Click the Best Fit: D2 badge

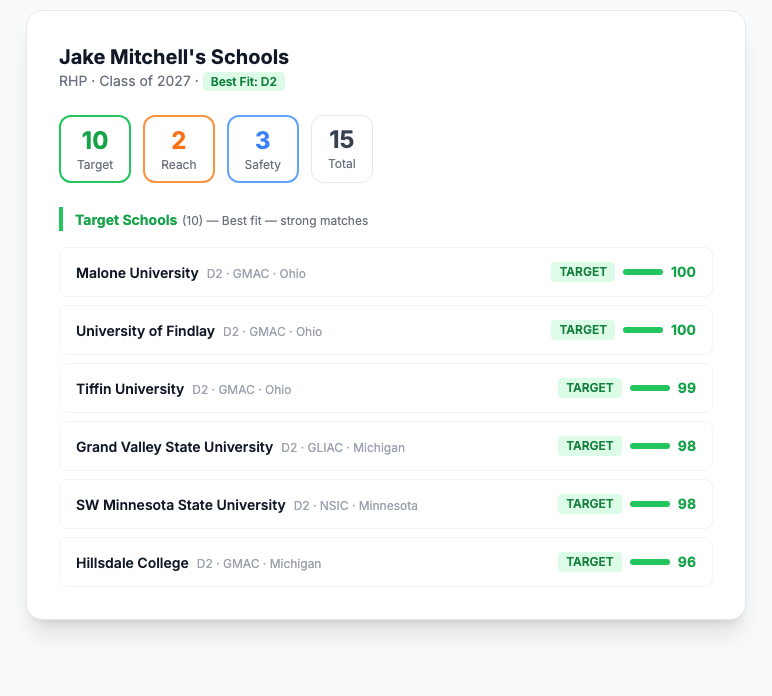pos(244,82)
